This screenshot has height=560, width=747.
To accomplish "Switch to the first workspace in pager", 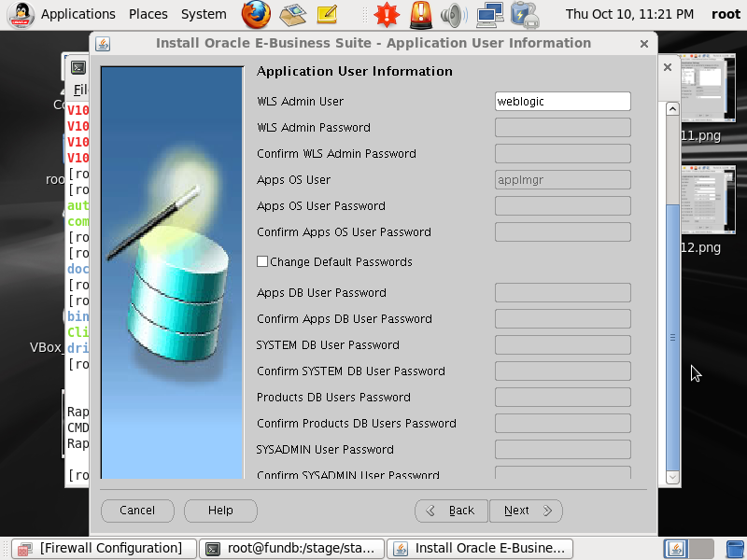I will coord(675,549).
